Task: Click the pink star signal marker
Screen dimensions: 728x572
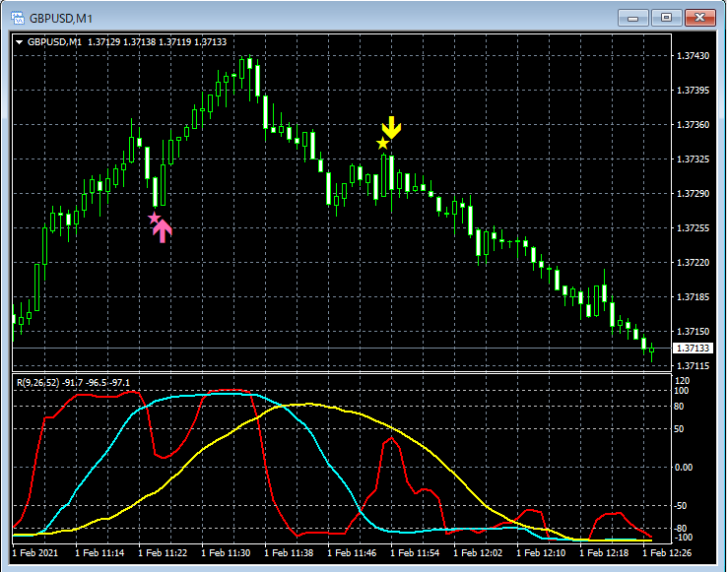Action: click(x=154, y=218)
